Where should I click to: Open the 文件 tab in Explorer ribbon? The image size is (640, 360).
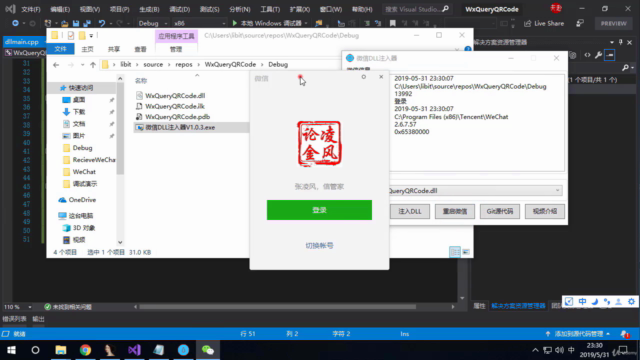point(60,49)
